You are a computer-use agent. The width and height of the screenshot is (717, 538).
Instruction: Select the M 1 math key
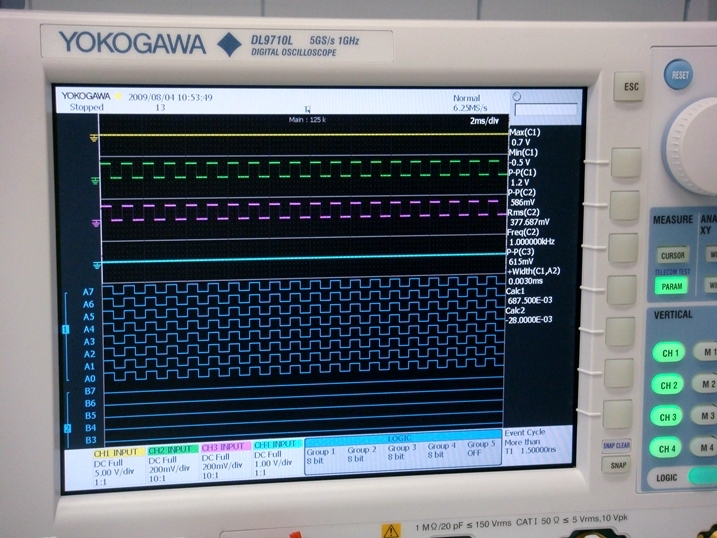[x=706, y=352]
